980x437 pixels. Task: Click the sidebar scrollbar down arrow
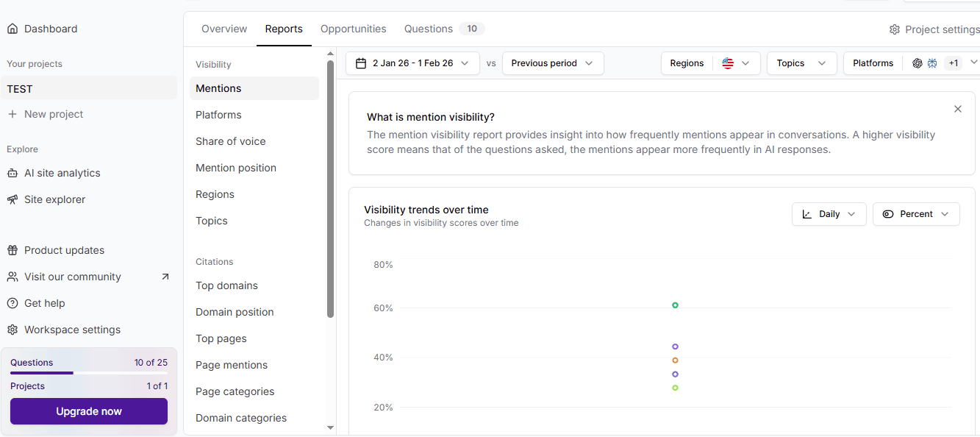click(x=330, y=427)
